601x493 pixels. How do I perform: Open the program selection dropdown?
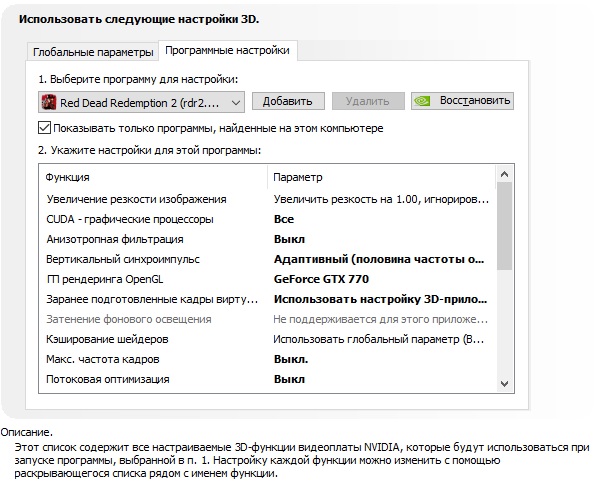click(236, 101)
